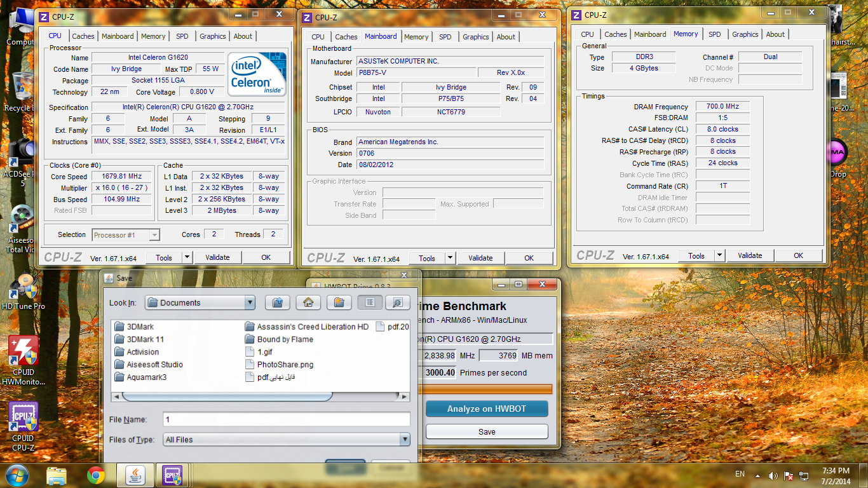Open the Windows Start menu

tap(16, 475)
